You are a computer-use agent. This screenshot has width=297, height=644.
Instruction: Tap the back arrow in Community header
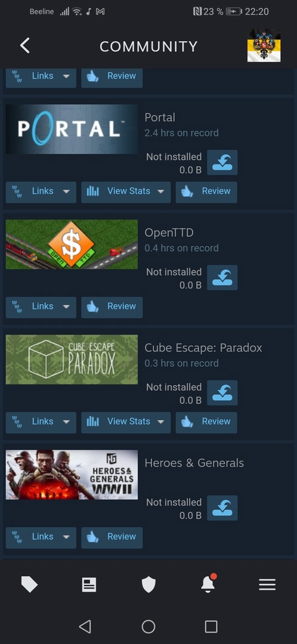24,45
